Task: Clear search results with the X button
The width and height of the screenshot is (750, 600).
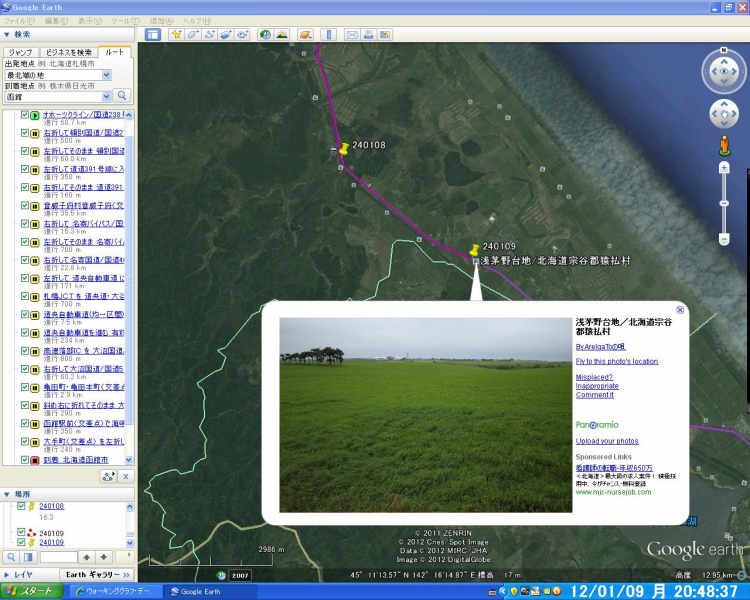Action: 126,476
